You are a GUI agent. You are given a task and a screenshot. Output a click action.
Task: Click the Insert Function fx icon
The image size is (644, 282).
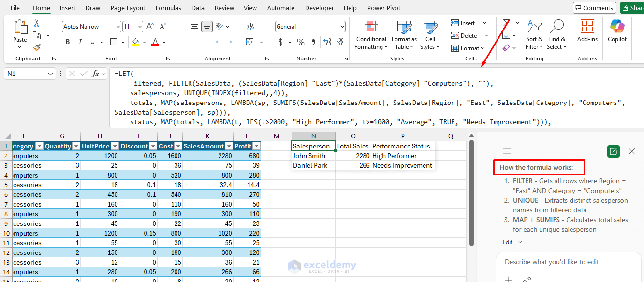coord(96,74)
